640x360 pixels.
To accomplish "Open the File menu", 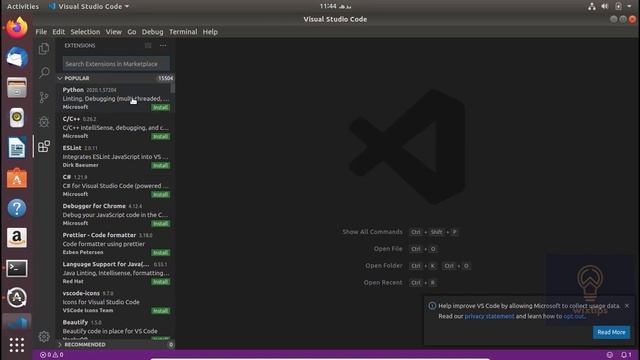I will pyautogui.click(x=41, y=32).
